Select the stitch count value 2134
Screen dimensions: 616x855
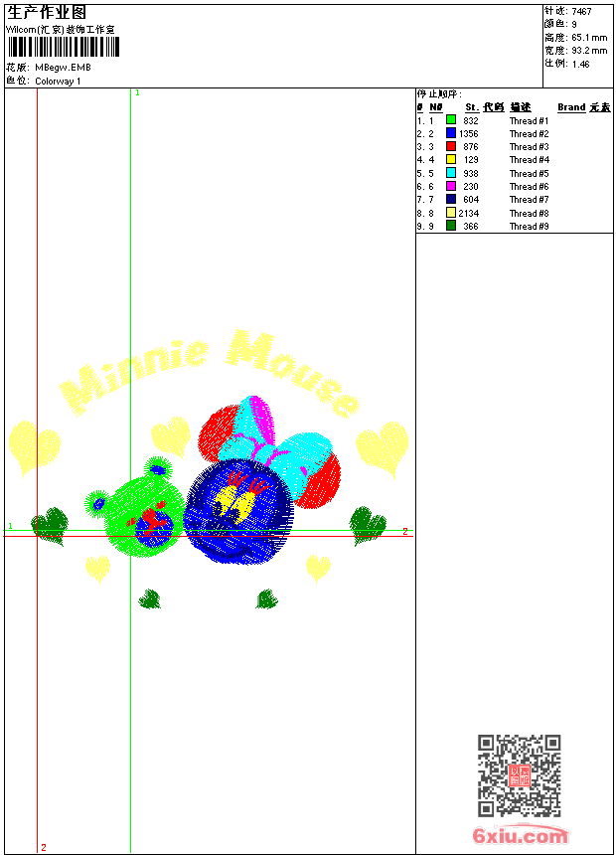[468, 213]
